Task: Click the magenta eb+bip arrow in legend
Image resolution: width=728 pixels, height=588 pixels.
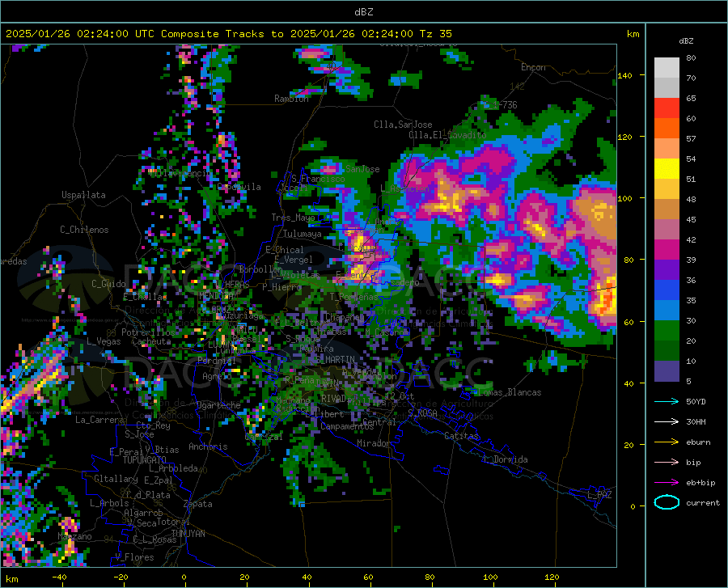Action: (x=667, y=483)
